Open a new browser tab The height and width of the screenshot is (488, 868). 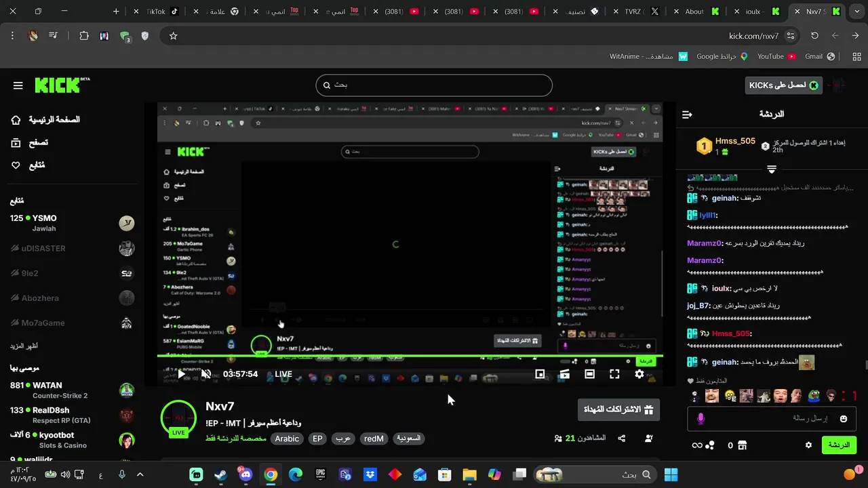click(116, 12)
